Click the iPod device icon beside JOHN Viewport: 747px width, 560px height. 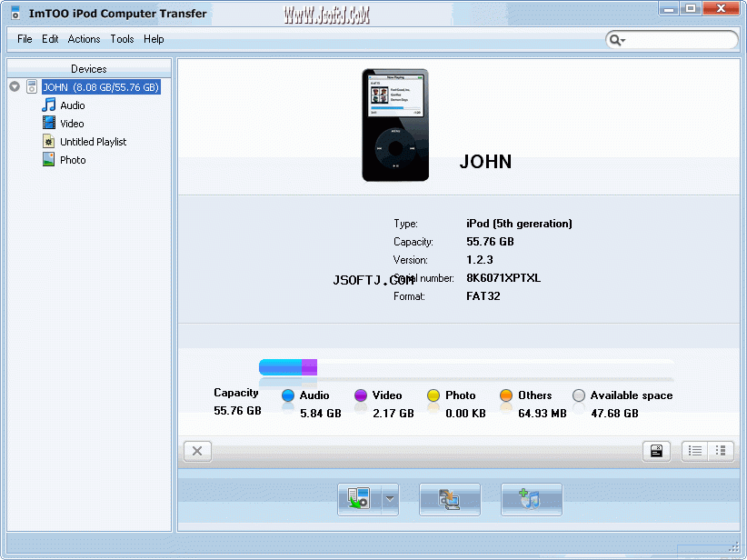tap(32, 86)
